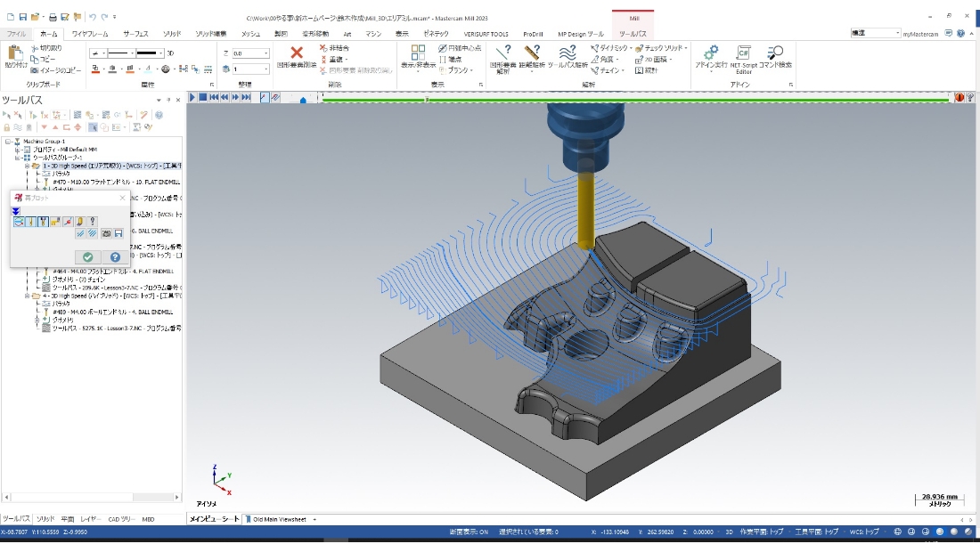The image size is (980, 552).
Task: Open the entity analysis (図形要素解析) tool
Action: 503,60
